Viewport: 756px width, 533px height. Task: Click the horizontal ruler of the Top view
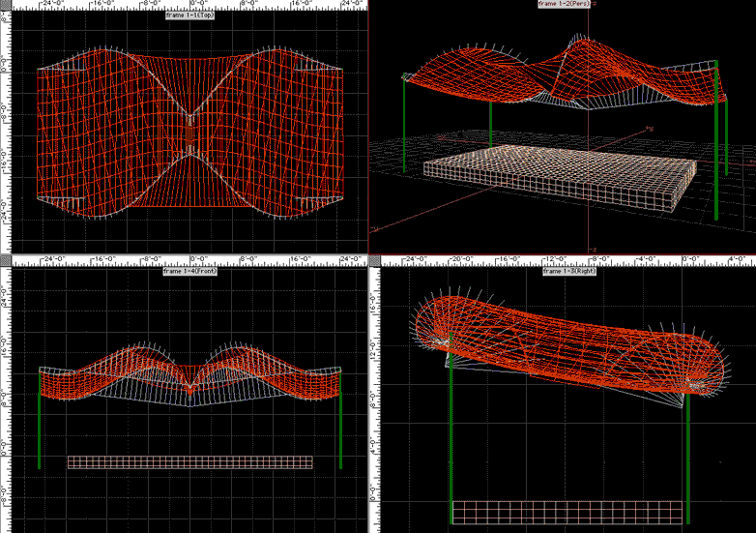pos(189,5)
